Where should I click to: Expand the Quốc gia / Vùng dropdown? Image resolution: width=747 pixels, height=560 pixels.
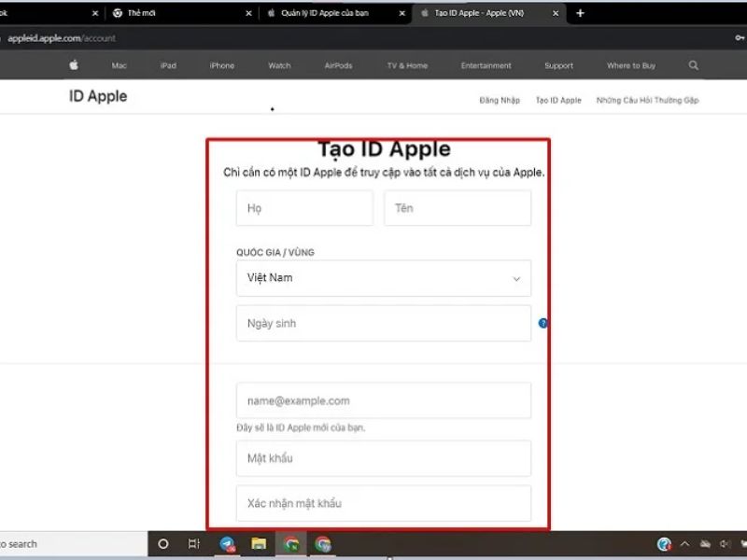tap(384, 278)
